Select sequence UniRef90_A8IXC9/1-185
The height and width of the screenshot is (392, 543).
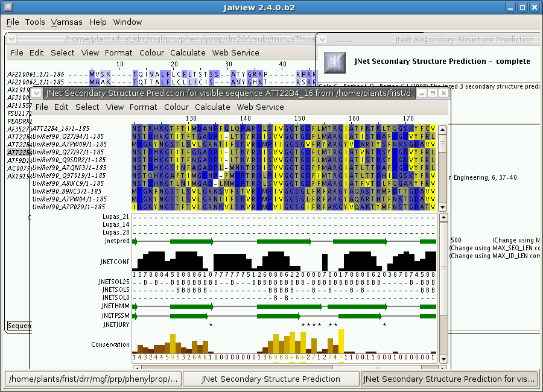coord(68,183)
